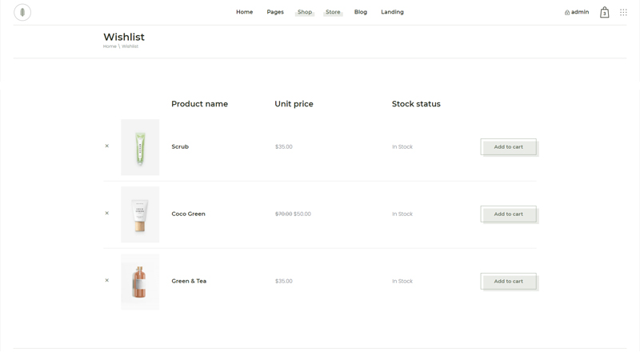Add Green & Tea to cart
Image resolution: width=640 pixels, height=364 pixels.
point(508,282)
